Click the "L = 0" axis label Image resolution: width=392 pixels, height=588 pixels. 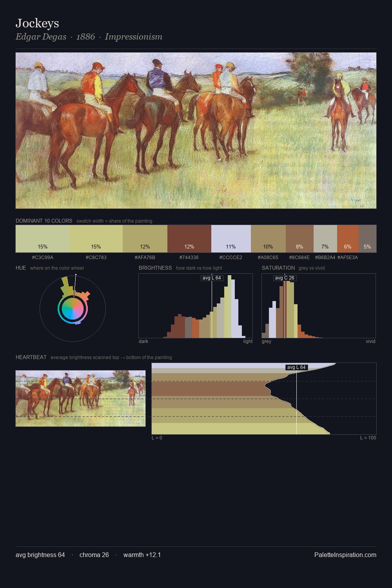(157, 438)
